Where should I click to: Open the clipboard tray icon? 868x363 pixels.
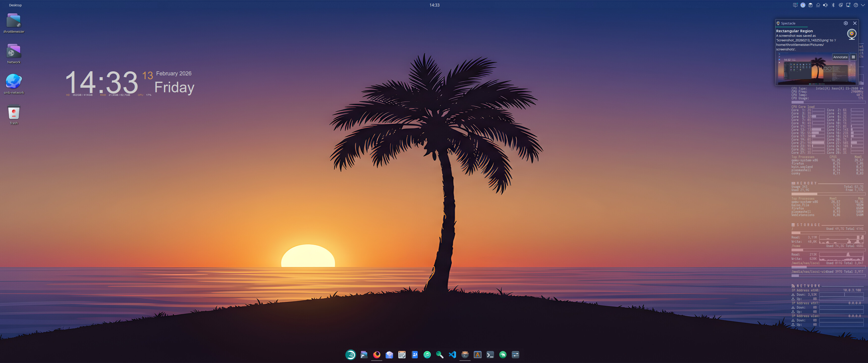pos(810,5)
